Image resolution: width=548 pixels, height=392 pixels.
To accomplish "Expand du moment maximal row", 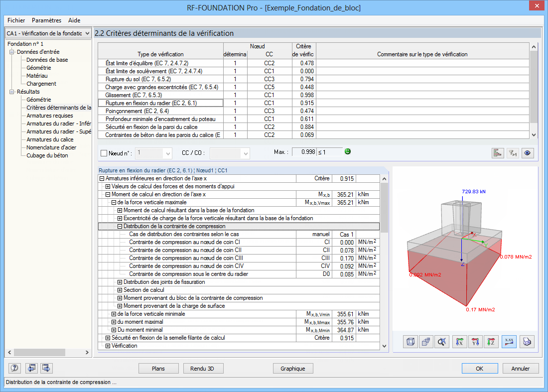I will [114, 322].
